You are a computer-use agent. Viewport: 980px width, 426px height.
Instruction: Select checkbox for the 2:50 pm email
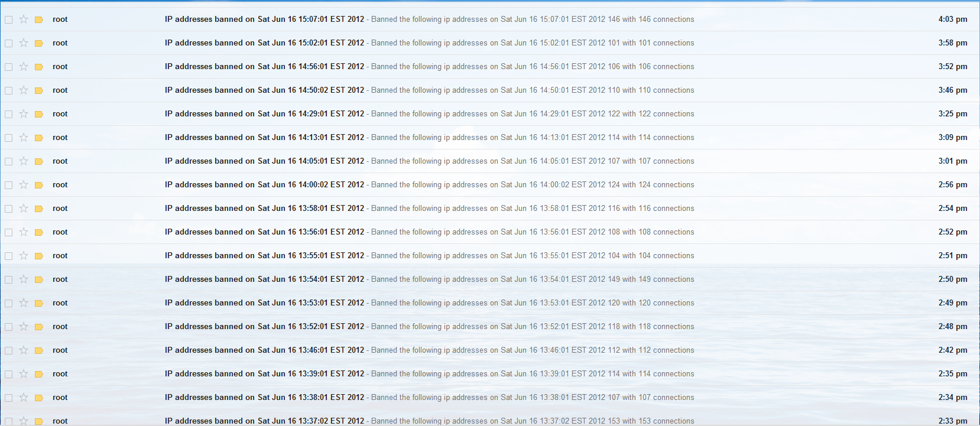(x=8, y=279)
